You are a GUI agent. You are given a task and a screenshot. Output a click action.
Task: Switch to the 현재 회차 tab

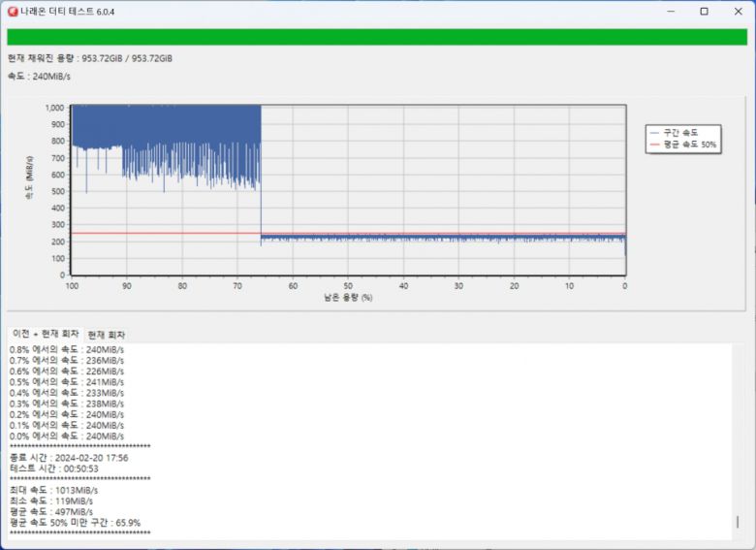pos(106,334)
